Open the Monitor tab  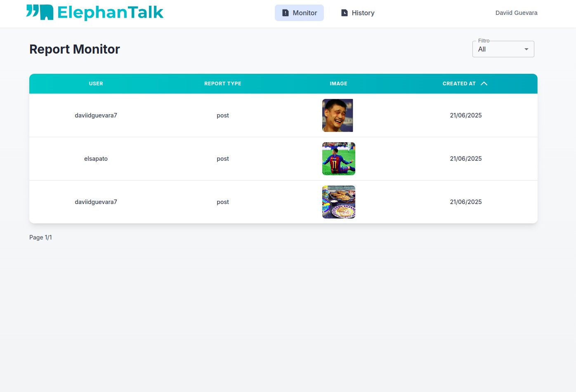[x=299, y=13]
